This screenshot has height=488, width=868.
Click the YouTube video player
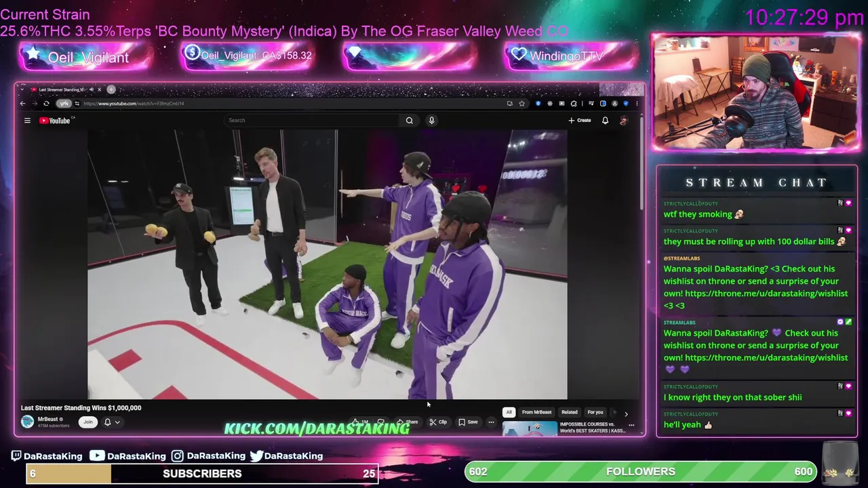(328, 264)
